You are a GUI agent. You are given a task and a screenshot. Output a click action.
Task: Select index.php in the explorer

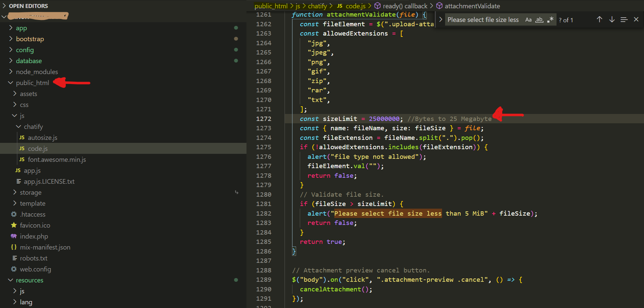pos(34,236)
